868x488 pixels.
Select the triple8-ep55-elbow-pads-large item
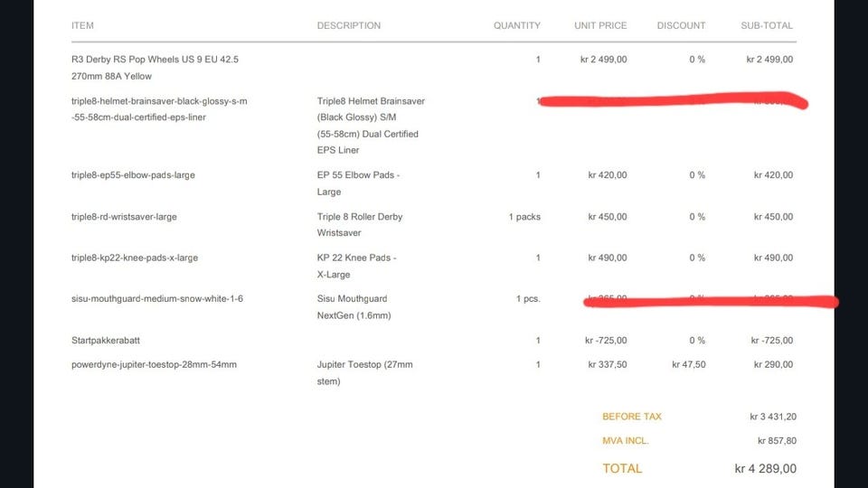[x=133, y=175]
